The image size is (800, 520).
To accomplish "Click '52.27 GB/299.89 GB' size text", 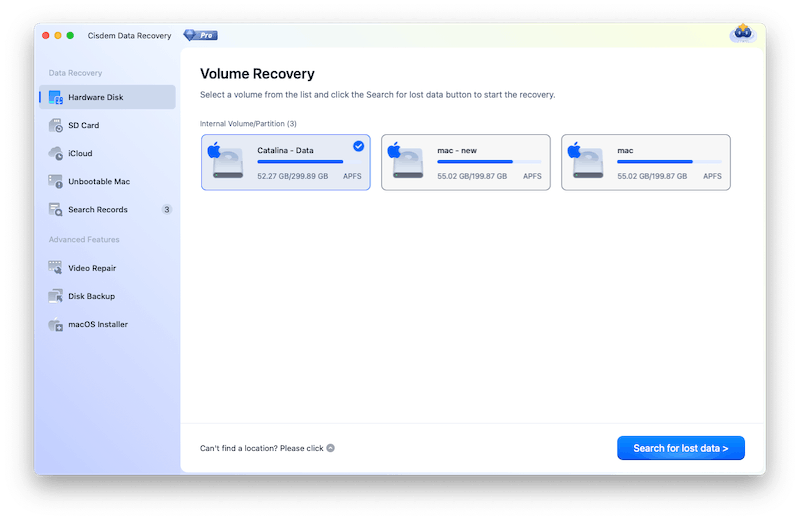I will [x=292, y=176].
